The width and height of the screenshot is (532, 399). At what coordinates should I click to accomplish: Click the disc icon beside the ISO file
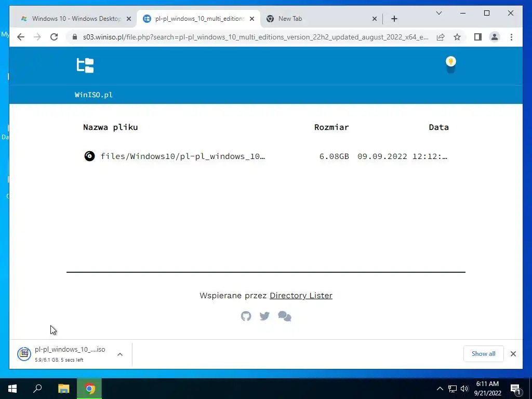point(89,156)
